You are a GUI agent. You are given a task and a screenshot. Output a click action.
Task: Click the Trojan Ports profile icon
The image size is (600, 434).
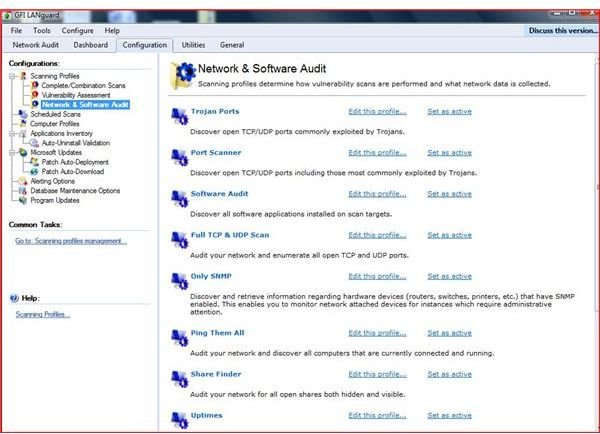tap(179, 116)
